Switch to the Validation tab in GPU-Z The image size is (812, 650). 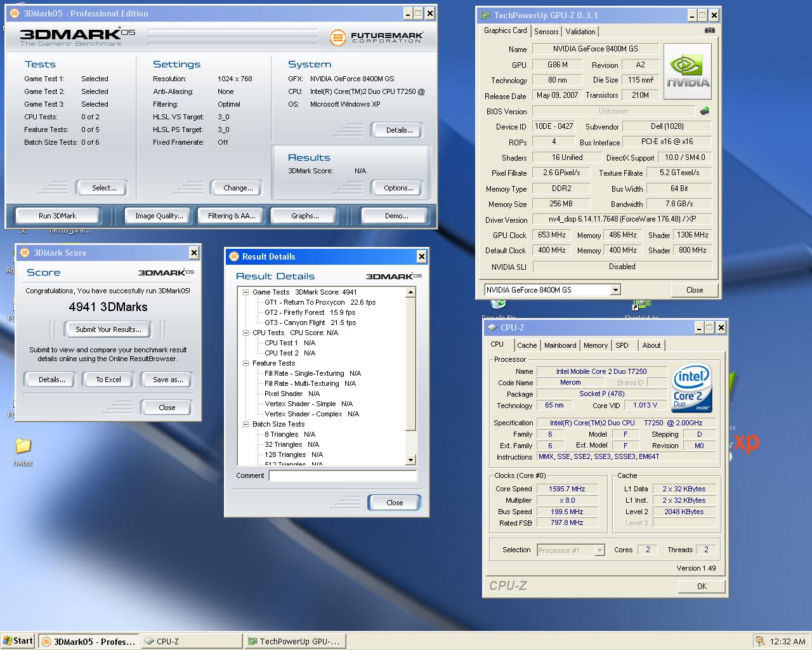(x=580, y=31)
